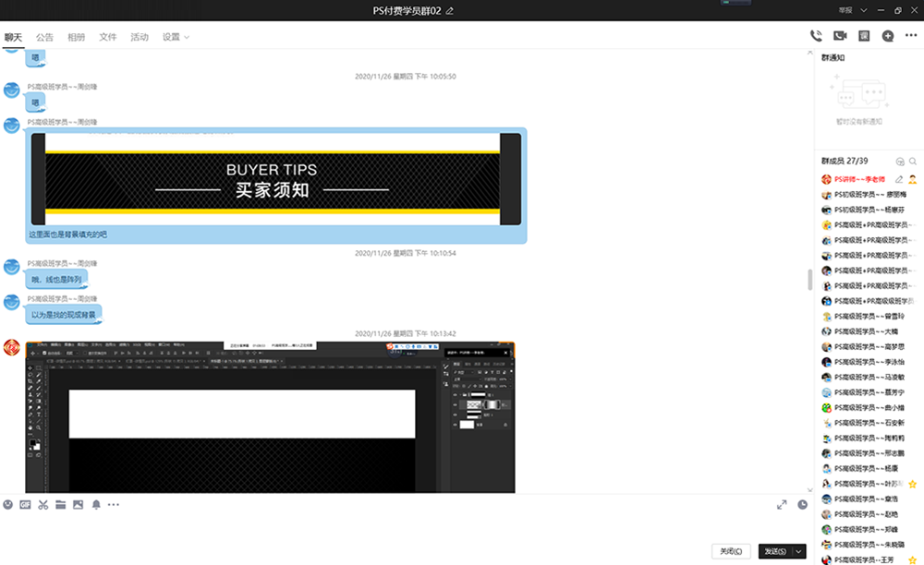Open the emoji picker in the chat toolbar
Screen dimensions: 924x565
[x=8, y=505]
